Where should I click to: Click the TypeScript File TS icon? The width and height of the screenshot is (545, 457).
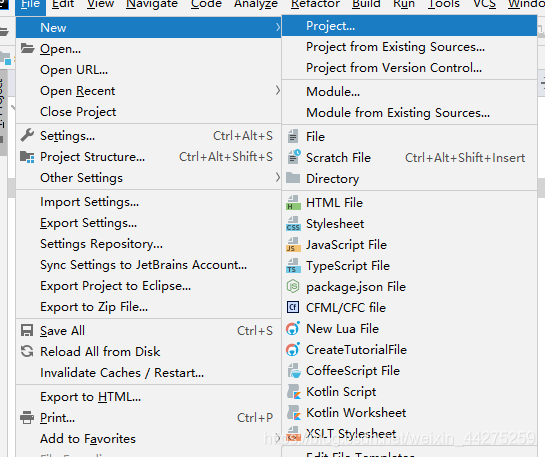pyautogui.click(x=293, y=266)
